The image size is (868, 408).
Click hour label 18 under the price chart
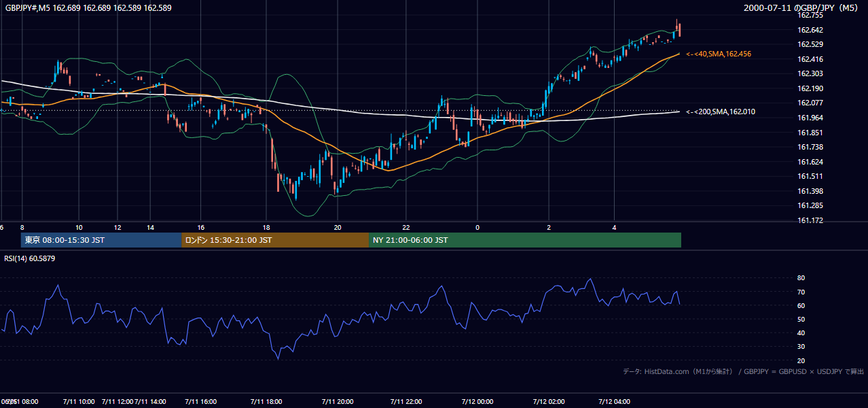click(267, 227)
